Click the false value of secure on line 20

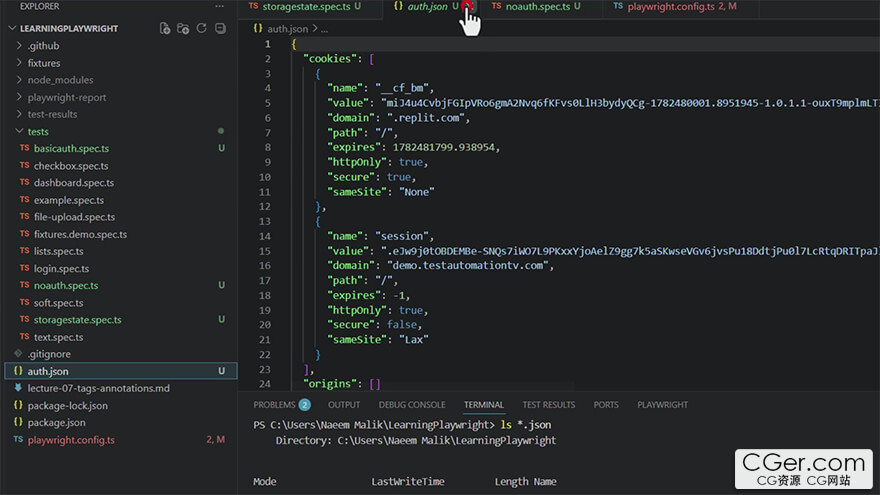pyautogui.click(x=401, y=324)
